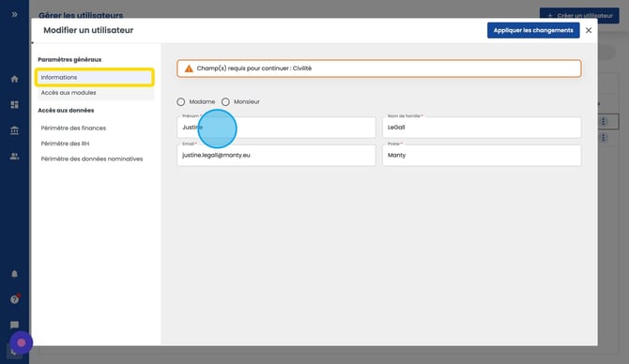Image resolution: width=629 pixels, height=364 pixels.
Task: Open the help question mark icon
Action: point(14,299)
